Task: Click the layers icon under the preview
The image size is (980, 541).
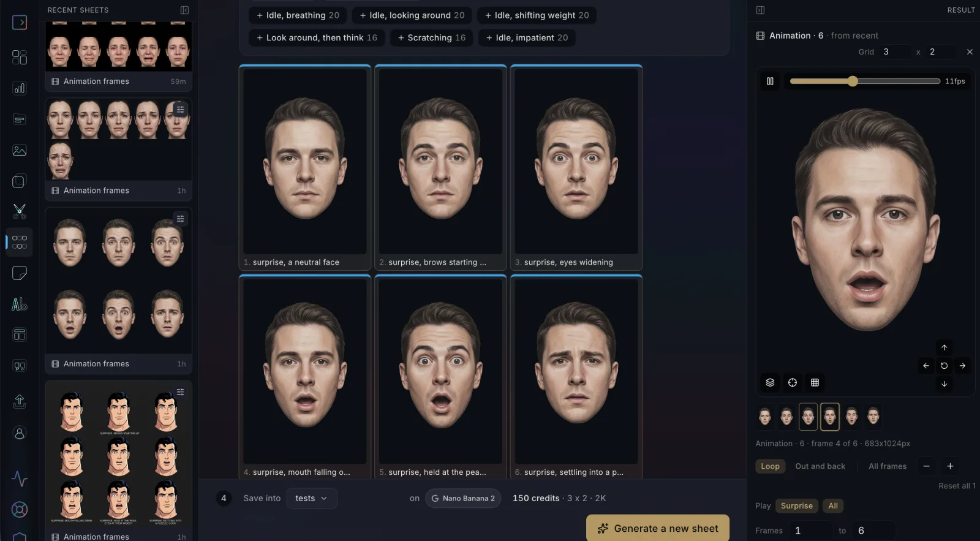Action: coord(770,382)
